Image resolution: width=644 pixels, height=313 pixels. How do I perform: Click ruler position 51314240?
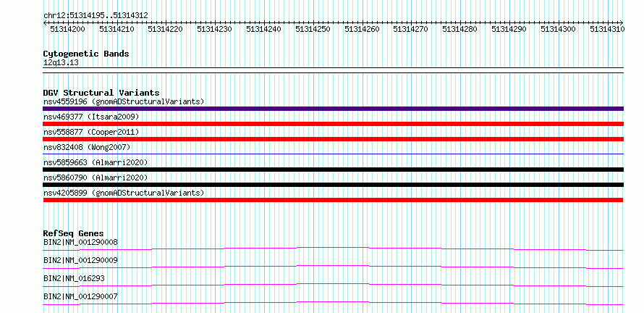pyautogui.click(x=263, y=29)
